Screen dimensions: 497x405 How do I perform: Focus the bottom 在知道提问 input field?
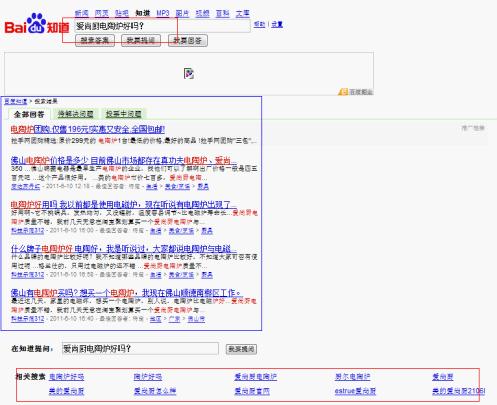[x=140, y=349]
